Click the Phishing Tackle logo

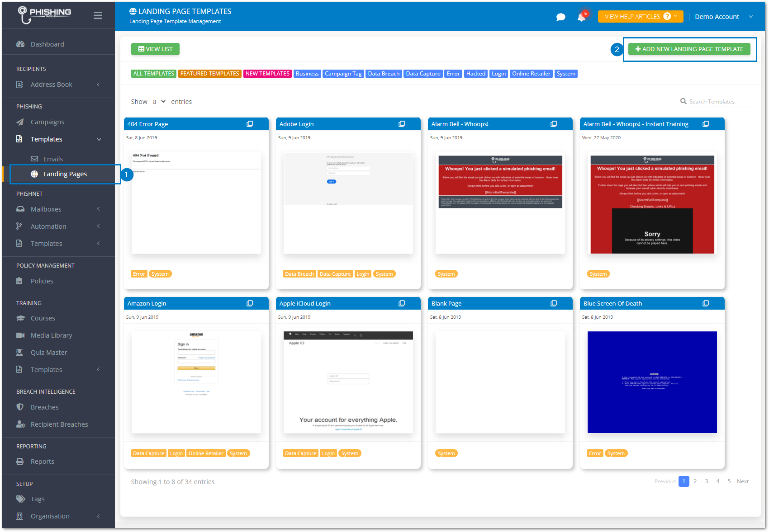(x=44, y=14)
